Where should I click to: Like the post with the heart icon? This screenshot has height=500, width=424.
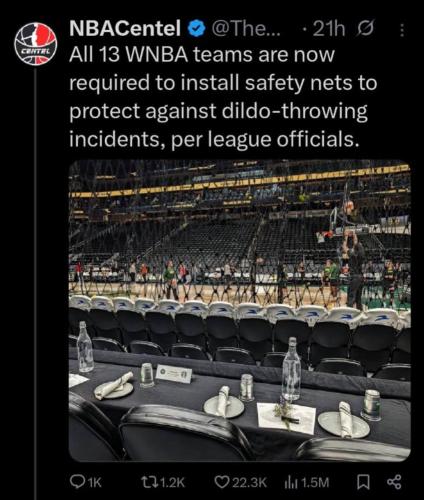[222, 482]
